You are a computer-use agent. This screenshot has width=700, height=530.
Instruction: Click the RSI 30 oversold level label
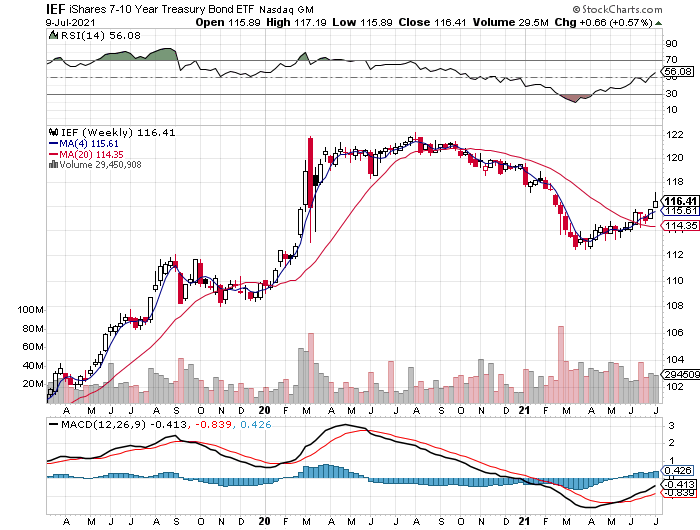tap(671, 94)
